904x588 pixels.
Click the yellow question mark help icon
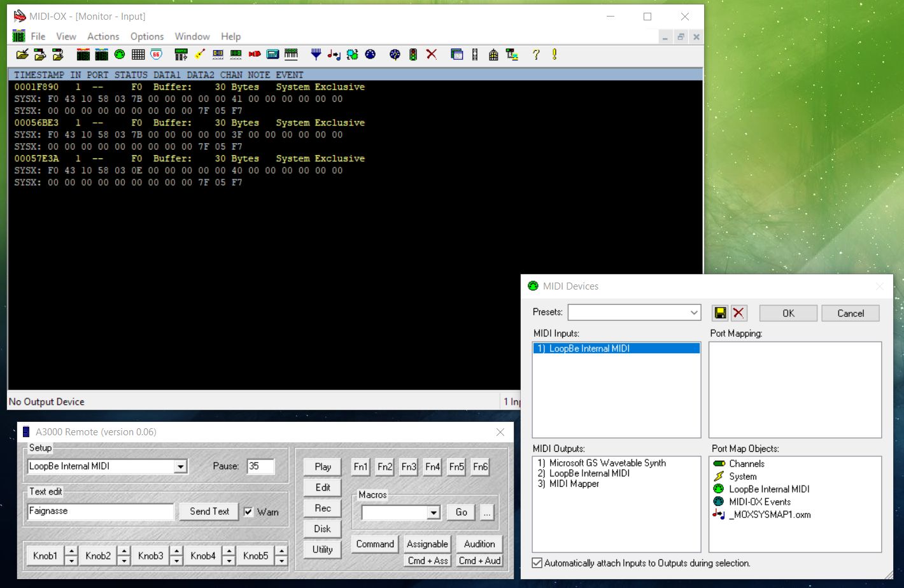pos(536,55)
